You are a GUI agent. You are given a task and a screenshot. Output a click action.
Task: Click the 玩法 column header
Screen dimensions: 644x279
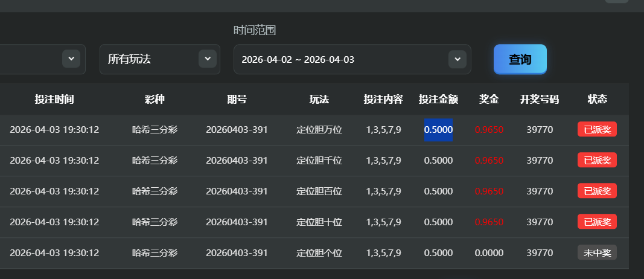coord(319,99)
